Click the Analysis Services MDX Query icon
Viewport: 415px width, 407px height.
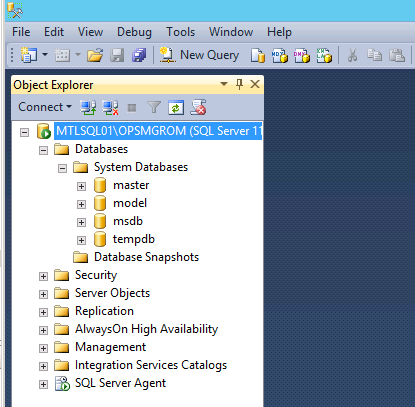pos(280,55)
